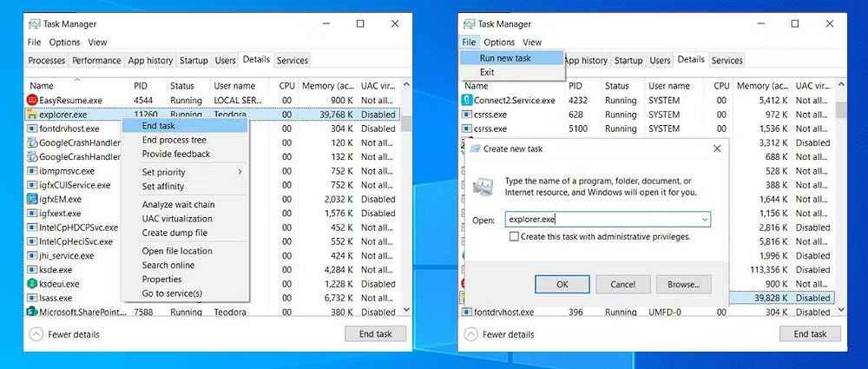Viewport: 868px width, 369px height.
Task: Expand the Open combo box dropdown arrow
Action: point(704,220)
